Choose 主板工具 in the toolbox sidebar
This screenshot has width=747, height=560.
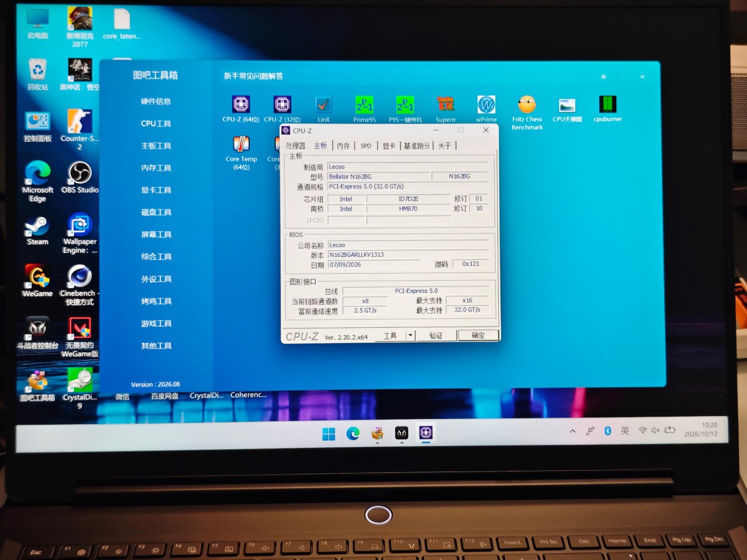pyautogui.click(x=156, y=146)
